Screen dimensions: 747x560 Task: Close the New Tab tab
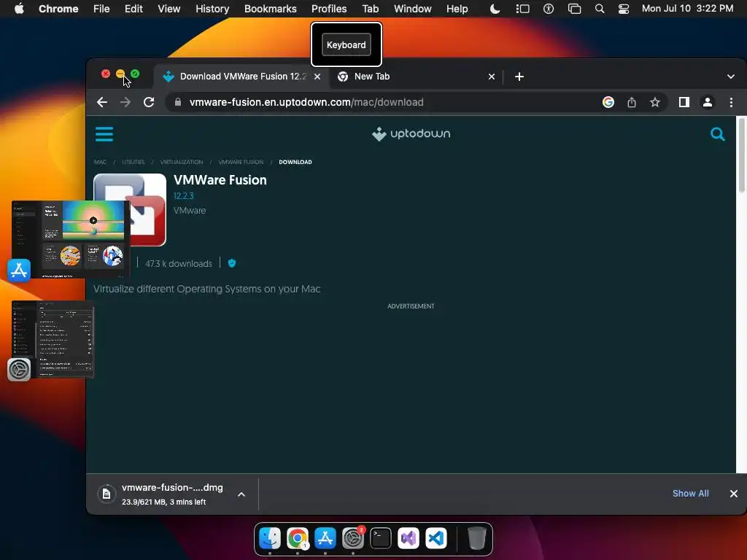click(492, 77)
